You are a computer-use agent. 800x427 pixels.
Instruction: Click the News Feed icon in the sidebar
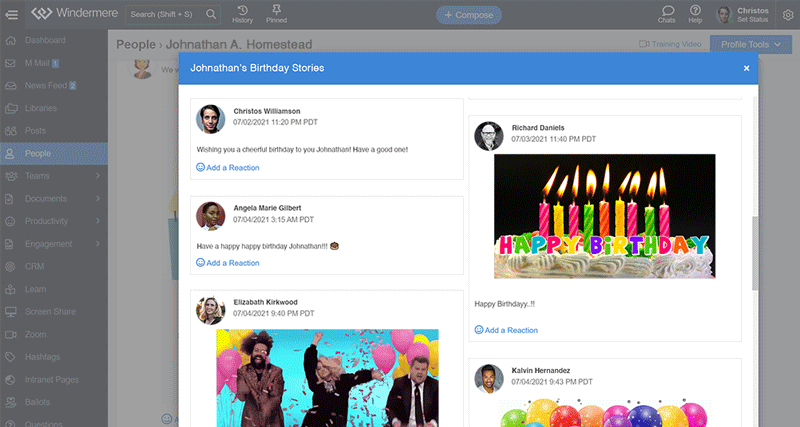pos(11,86)
